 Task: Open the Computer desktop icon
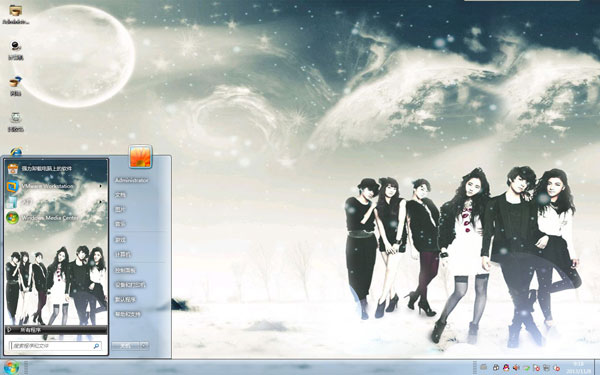tap(16, 51)
